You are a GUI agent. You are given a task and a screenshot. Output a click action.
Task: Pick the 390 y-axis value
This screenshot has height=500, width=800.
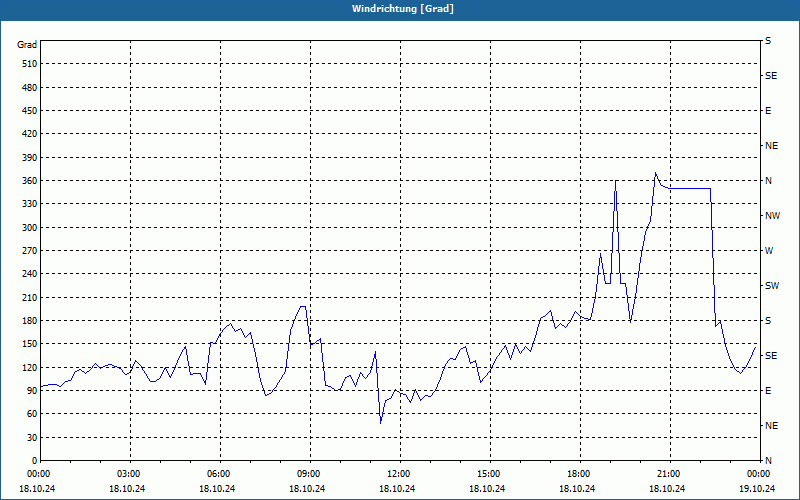point(30,158)
